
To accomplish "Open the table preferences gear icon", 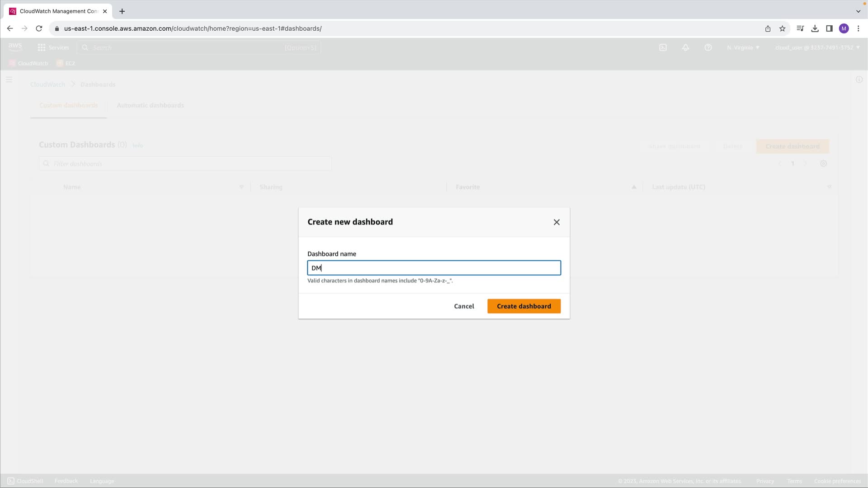I will click(x=823, y=164).
